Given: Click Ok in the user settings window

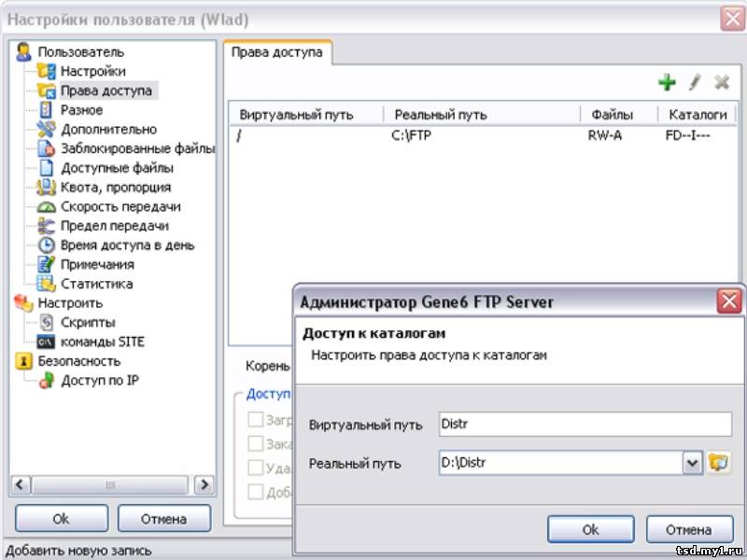Looking at the screenshot, I should [62, 518].
